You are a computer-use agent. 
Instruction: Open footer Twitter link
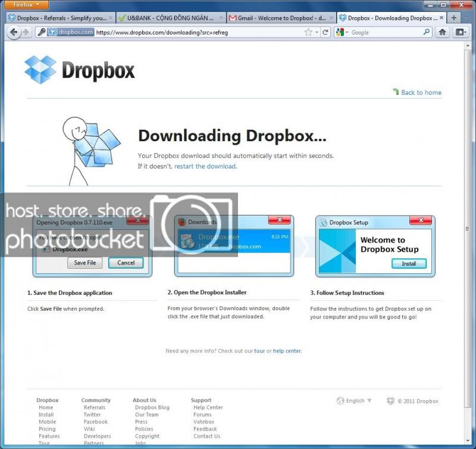tap(92, 414)
